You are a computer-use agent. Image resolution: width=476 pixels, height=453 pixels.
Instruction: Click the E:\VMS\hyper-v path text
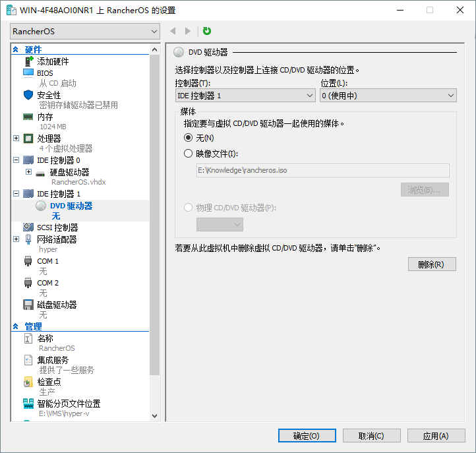(x=64, y=413)
